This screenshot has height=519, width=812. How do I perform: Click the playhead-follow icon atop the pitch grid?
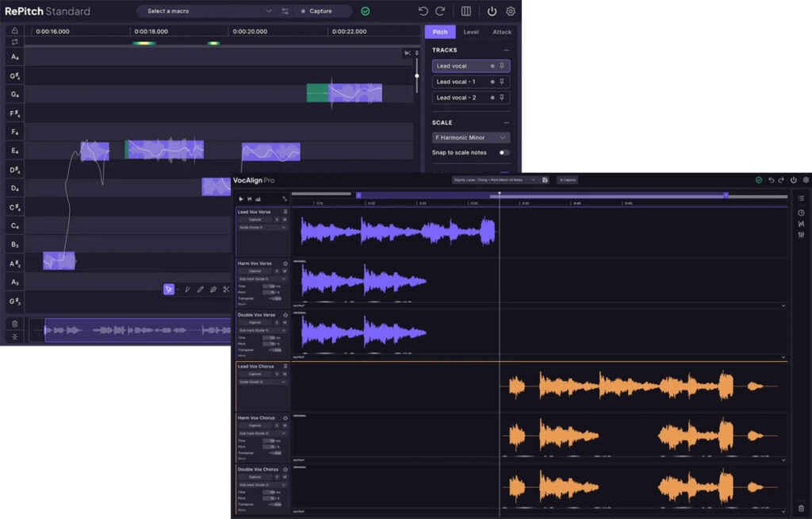(408, 53)
